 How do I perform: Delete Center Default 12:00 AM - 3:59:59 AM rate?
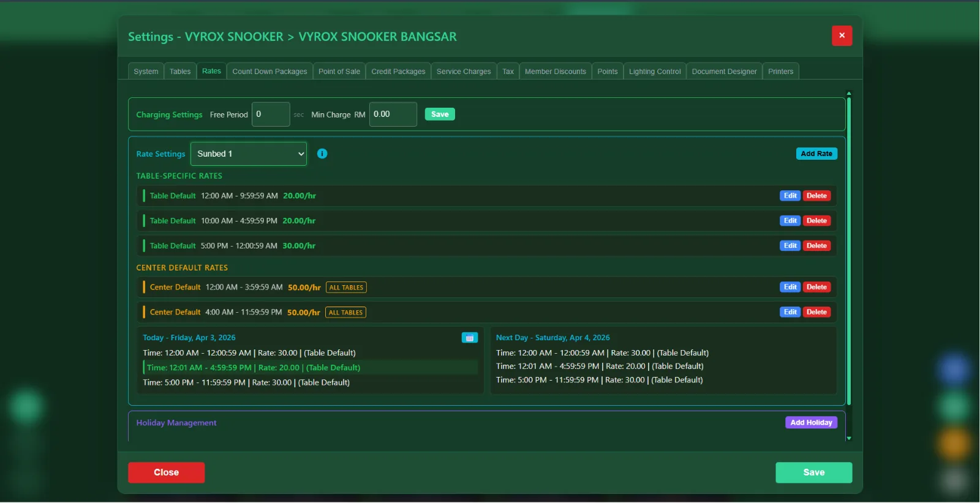(816, 287)
